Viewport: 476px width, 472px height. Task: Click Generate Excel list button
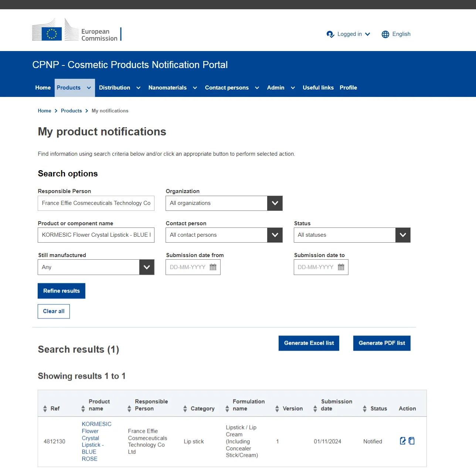pyautogui.click(x=309, y=343)
